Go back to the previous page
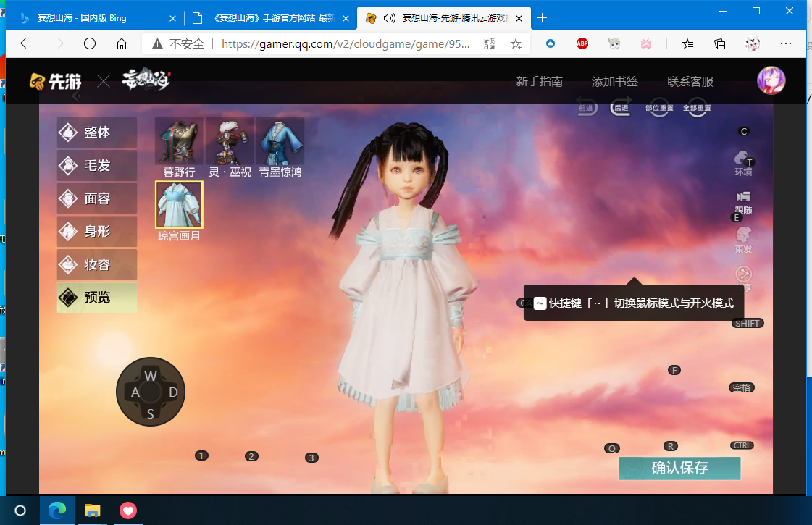 click(26, 43)
